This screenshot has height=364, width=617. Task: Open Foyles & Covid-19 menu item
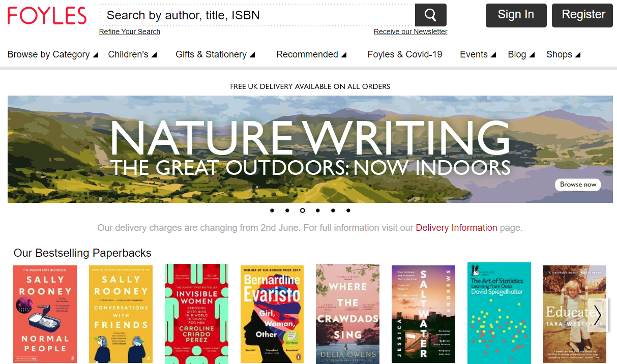pos(405,54)
